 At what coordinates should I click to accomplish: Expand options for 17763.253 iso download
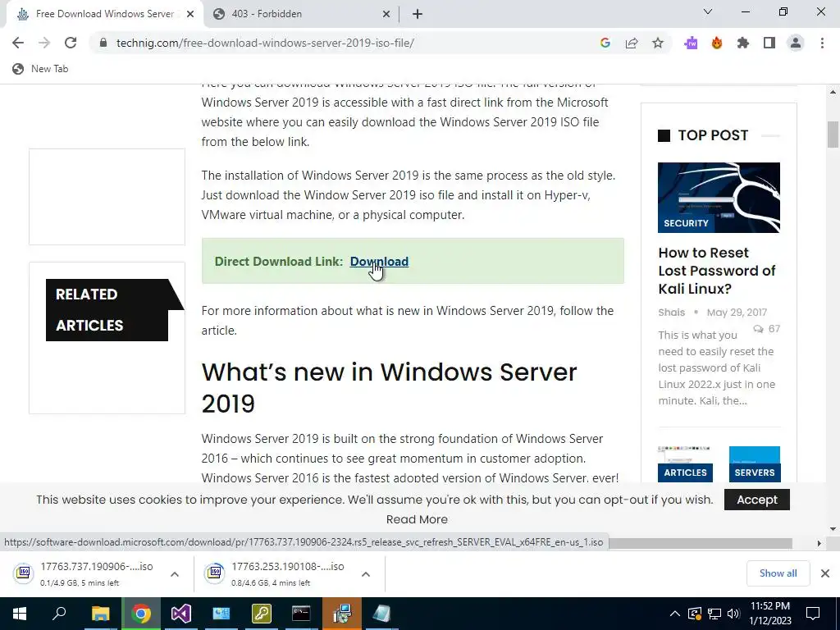pos(366,573)
